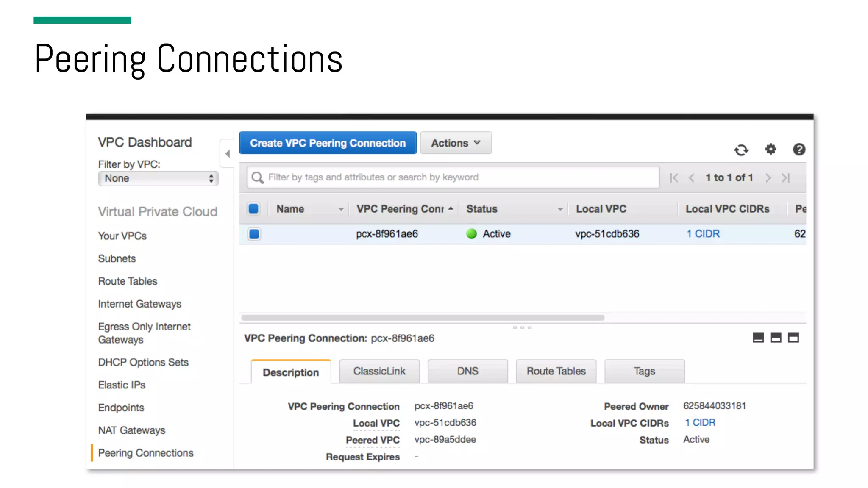The width and height of the screenshot is (868, 488).
Task: Click the search magnifier icon
Action: [257, 177]
